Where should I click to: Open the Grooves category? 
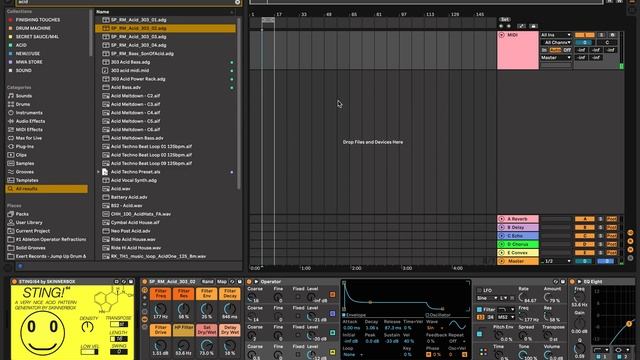(24, 172)
